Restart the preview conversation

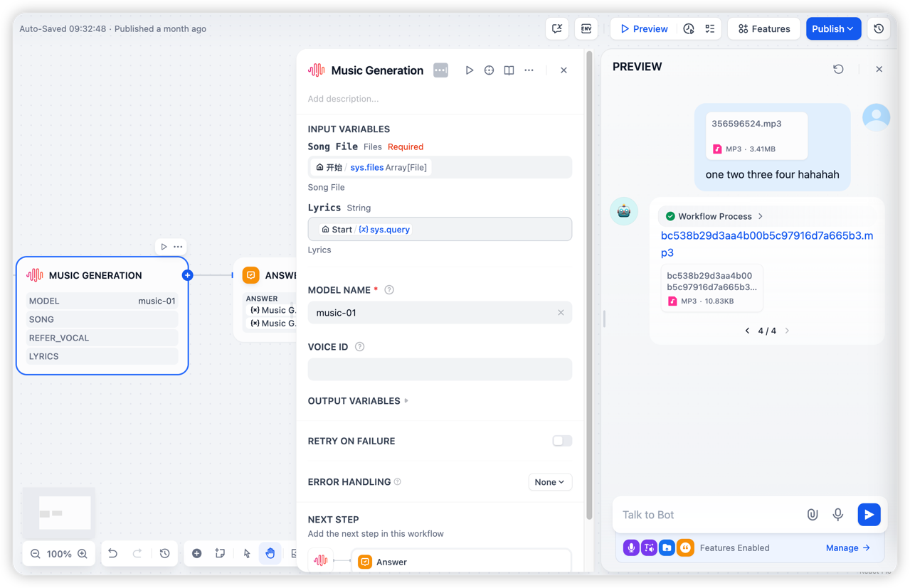click(838, 69)
